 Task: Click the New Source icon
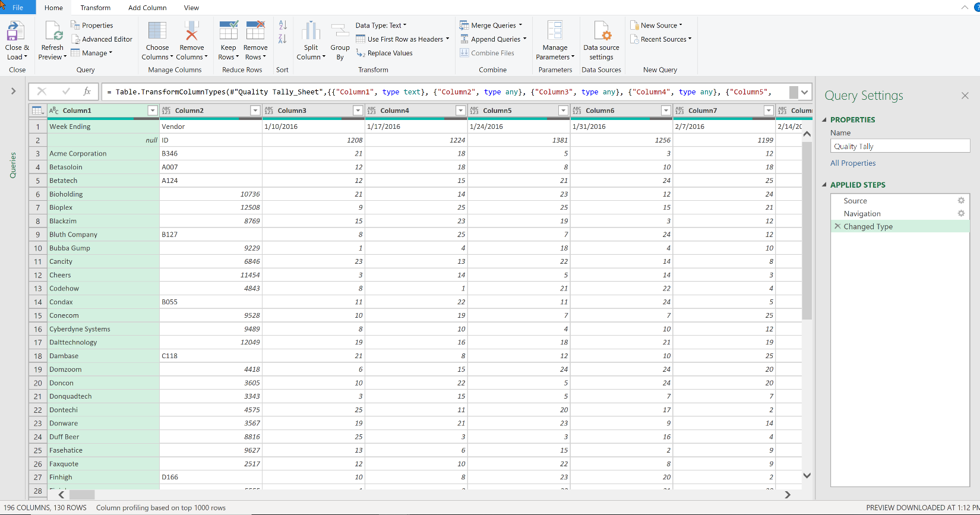(634, 26)
